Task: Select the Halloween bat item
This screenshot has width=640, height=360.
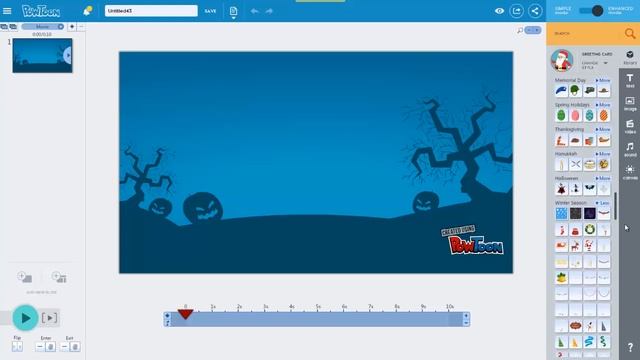Action: [589, 189]
